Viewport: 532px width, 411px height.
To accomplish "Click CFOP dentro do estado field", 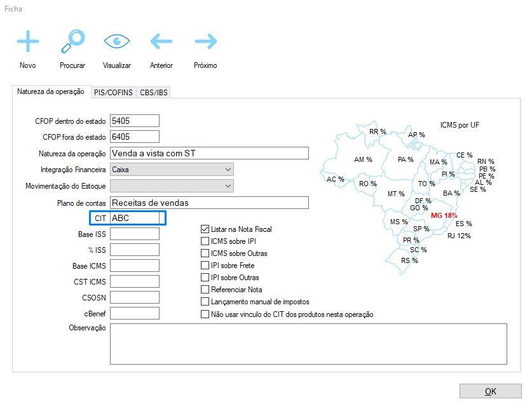I will pyautogui.click(x=134, y=121).
